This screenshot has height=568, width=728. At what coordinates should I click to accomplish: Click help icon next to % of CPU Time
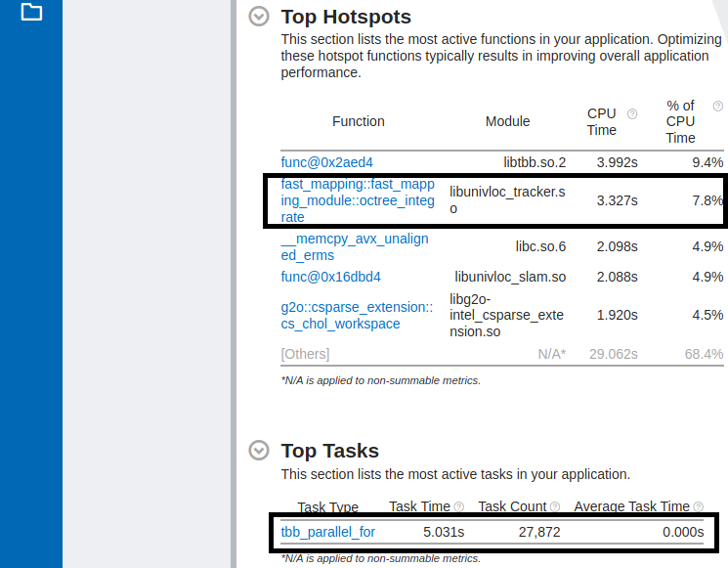pyautogui.click(x=717, y=106)
